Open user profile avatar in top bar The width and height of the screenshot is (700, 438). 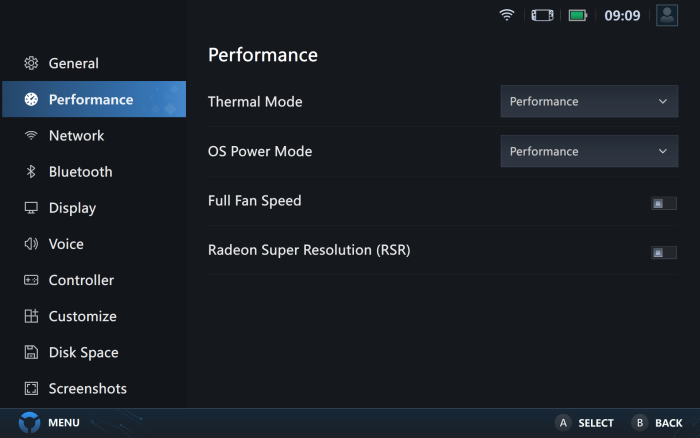tap(667, 15)
